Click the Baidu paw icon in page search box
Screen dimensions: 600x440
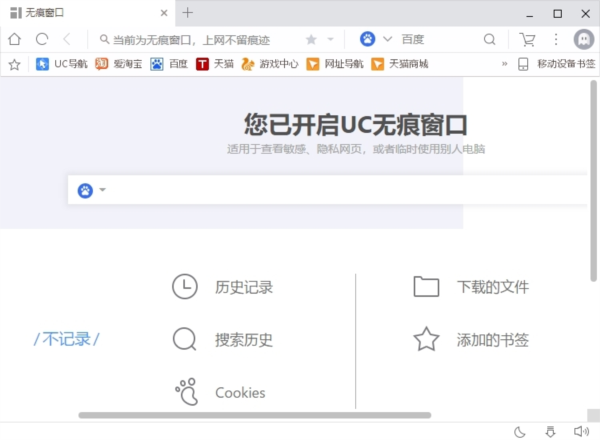[85, 190]
